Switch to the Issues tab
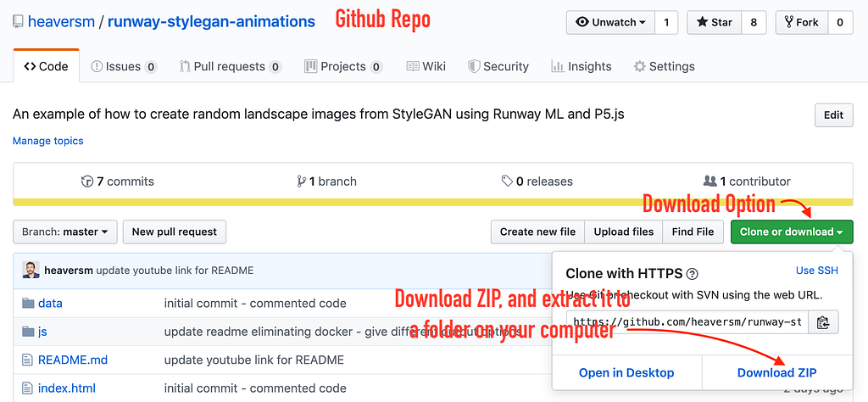868x402 pixels. point(124,66)
